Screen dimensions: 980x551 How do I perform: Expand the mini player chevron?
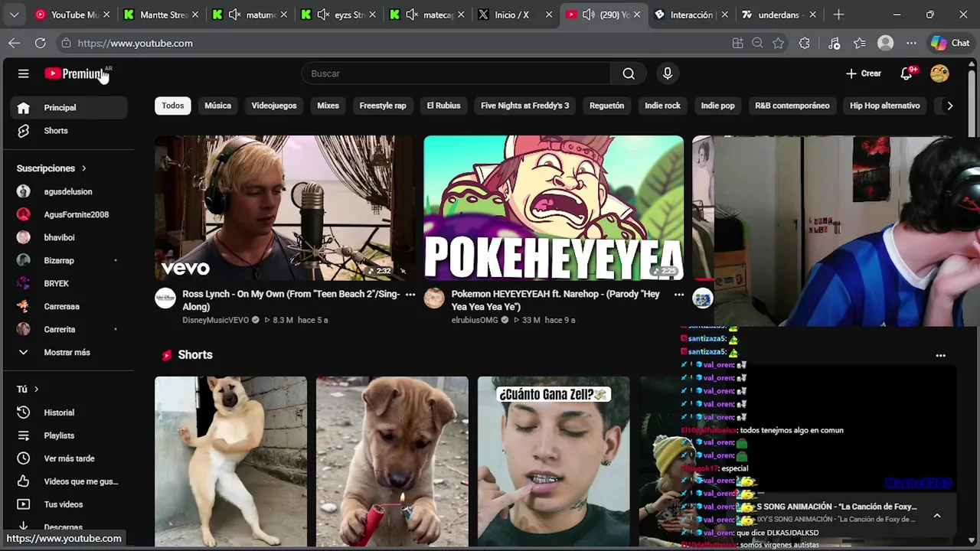tap(936, 516)
